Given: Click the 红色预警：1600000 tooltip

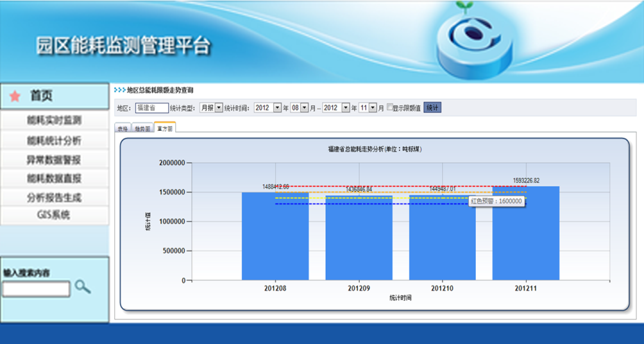Looking at the screenshot, I should (x=496, y=202).
